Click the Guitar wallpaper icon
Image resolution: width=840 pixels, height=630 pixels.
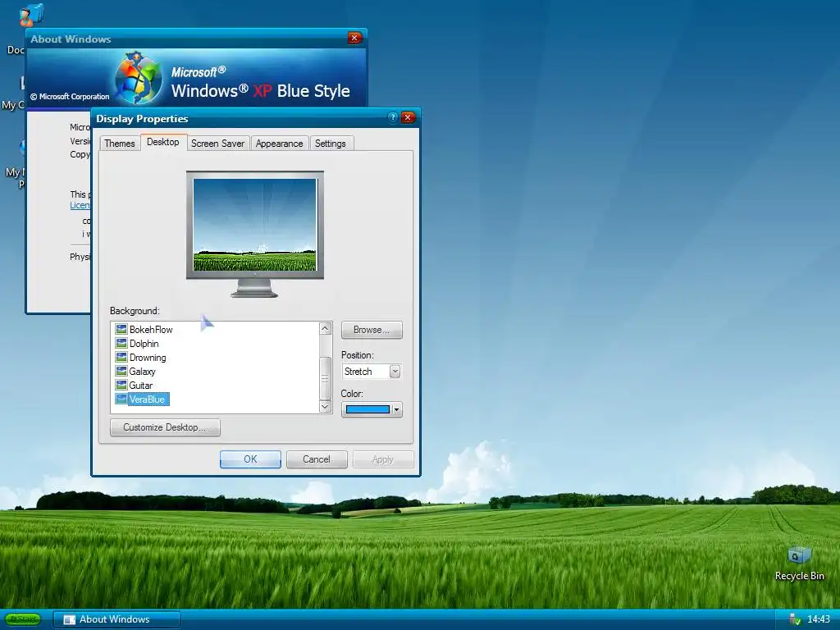coord(121,386)
